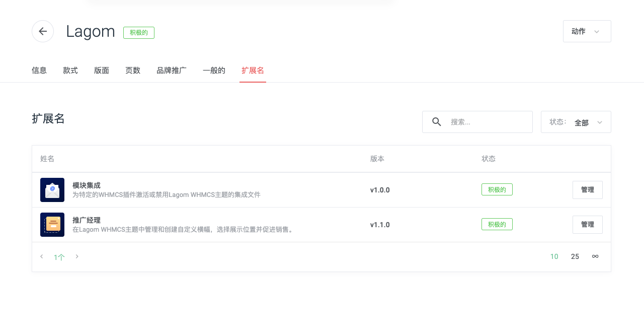Click the 状态 column header

point(489,159)
